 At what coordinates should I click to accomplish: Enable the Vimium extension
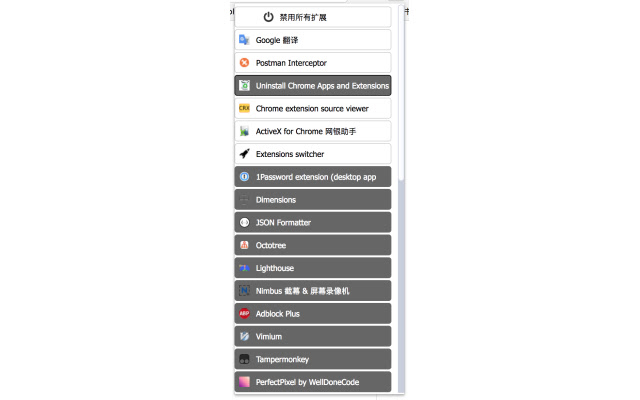[x=313, y=336]
